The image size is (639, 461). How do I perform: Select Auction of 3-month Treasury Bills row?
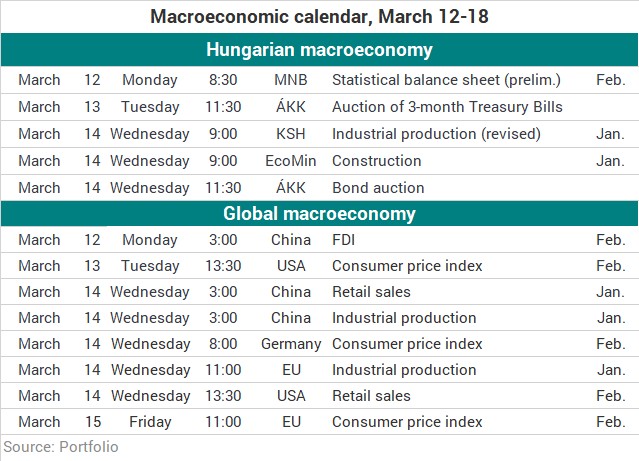pos(319,107)
